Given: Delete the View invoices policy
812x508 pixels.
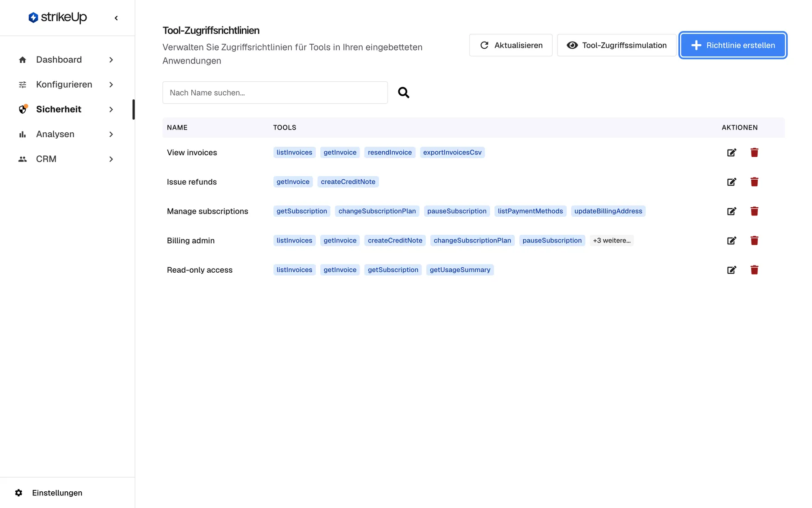Looking at the screenshot, I should click(x=754, y=153).
